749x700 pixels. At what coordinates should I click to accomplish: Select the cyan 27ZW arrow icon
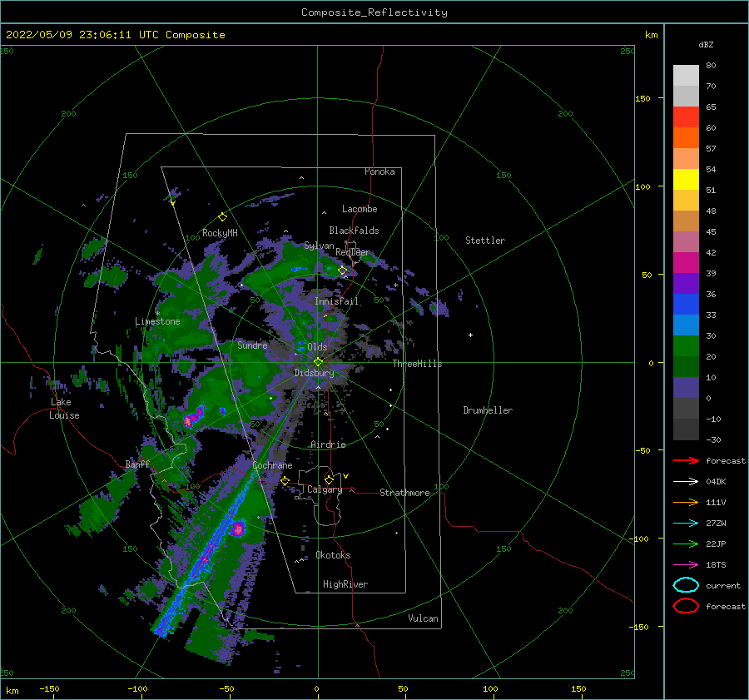point(686,524)
